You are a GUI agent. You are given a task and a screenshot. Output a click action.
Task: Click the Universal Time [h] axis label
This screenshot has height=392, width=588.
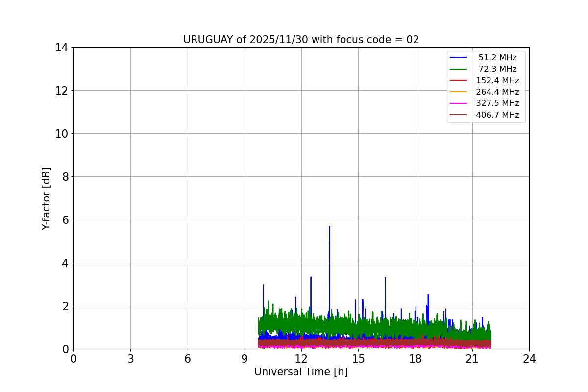click(x=301, y=372)
